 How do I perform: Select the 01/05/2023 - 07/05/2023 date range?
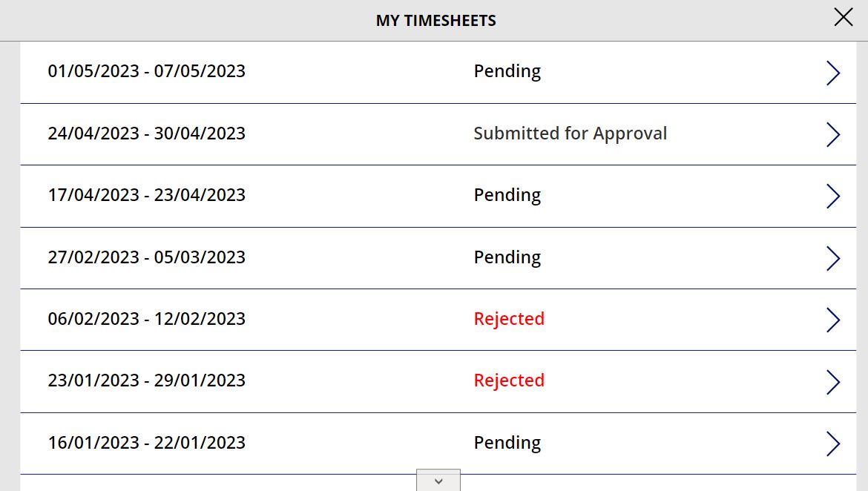coord(147,71)
